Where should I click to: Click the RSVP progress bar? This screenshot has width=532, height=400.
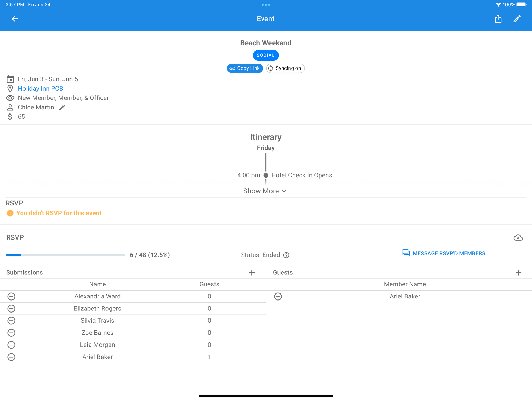pos(66,255)
